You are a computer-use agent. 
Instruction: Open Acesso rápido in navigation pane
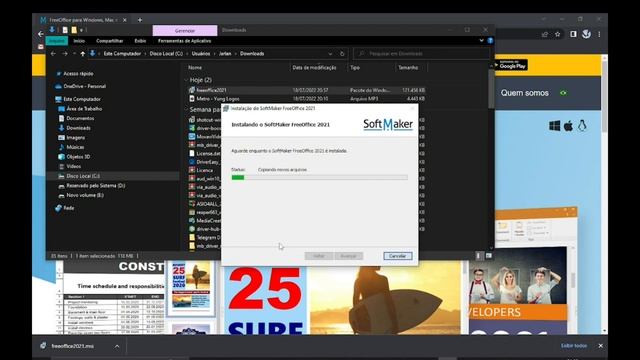78,73
